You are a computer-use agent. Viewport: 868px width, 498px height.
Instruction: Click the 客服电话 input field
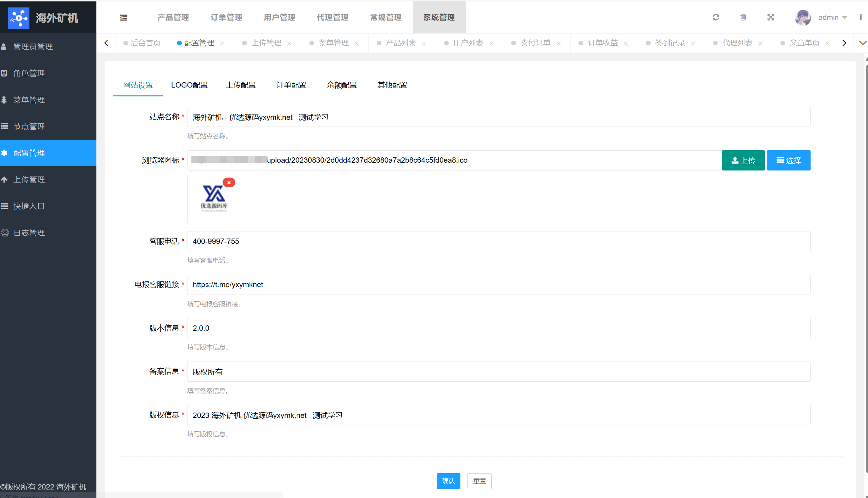pyautogui.click(x=499, y=241)
